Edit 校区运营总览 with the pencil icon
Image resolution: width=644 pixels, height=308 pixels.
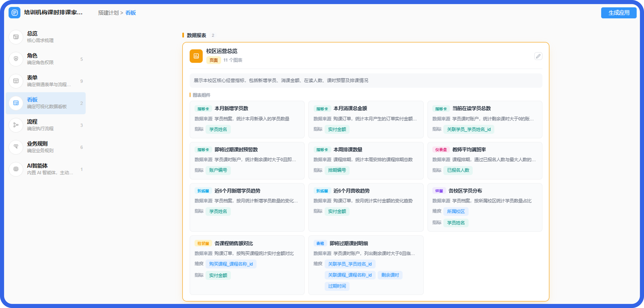(538, 56)
